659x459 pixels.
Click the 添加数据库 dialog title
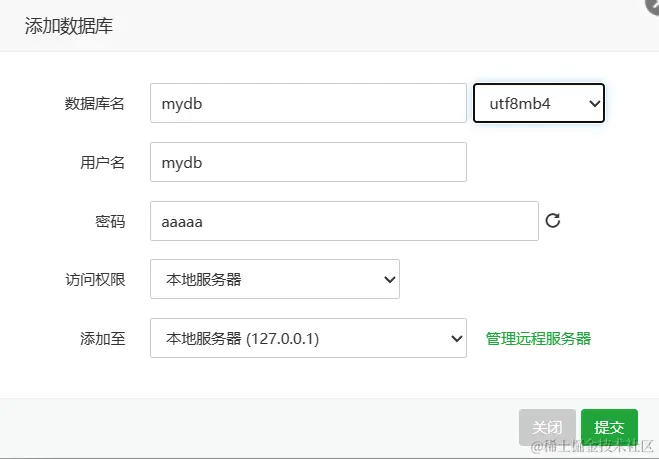pos(68,26)
